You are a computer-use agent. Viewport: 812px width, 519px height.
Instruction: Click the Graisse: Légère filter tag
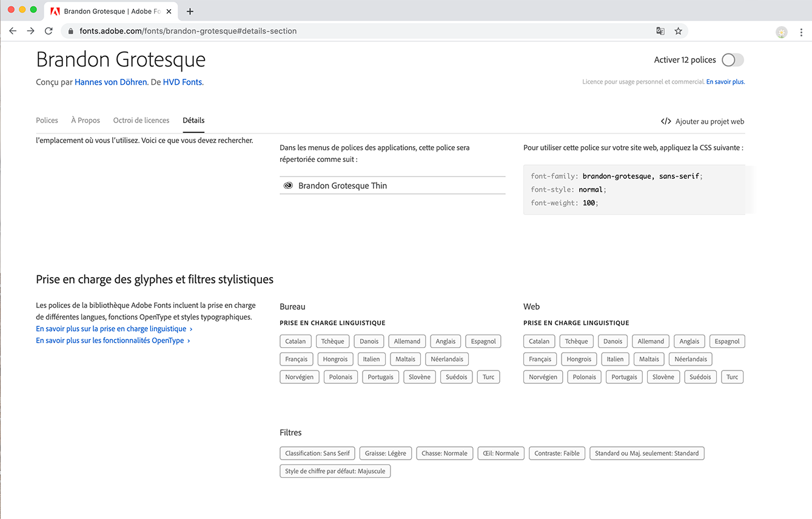386,453
